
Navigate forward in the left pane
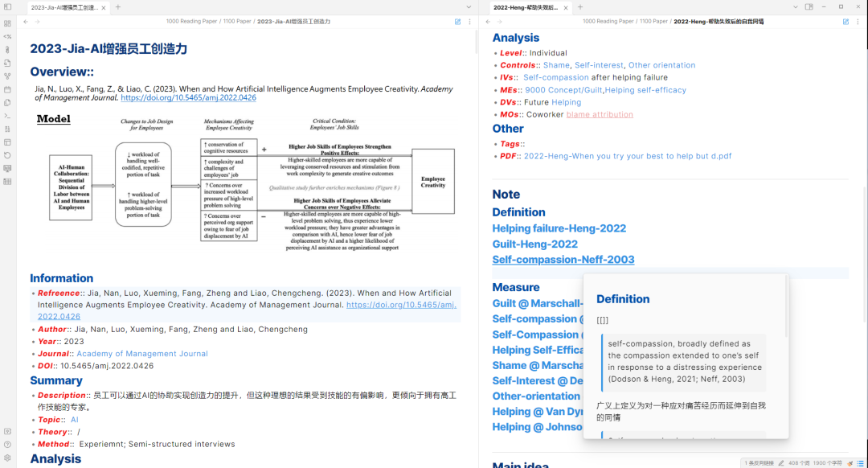coord(38,22)
